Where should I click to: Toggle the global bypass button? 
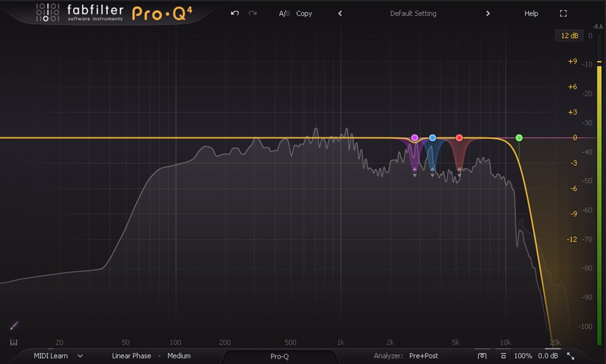503,356
